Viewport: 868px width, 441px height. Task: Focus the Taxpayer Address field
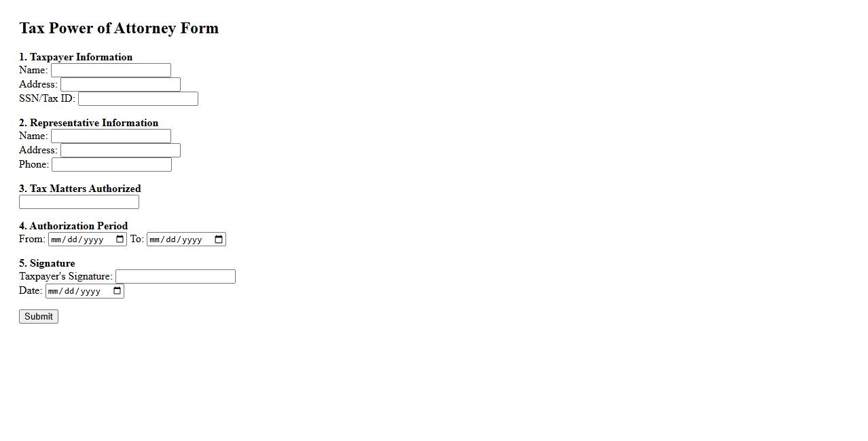pos(120,85)
